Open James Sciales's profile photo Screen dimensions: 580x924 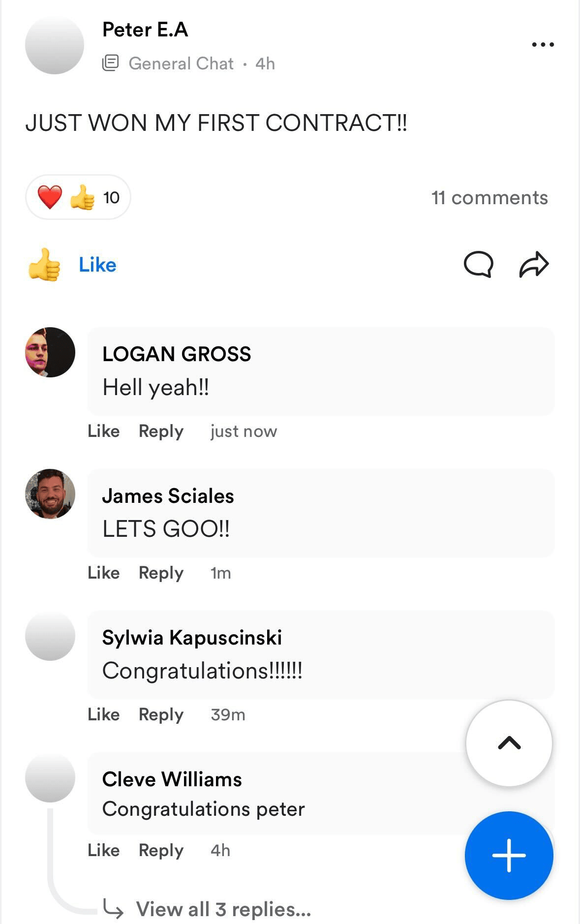click(50, 494)
